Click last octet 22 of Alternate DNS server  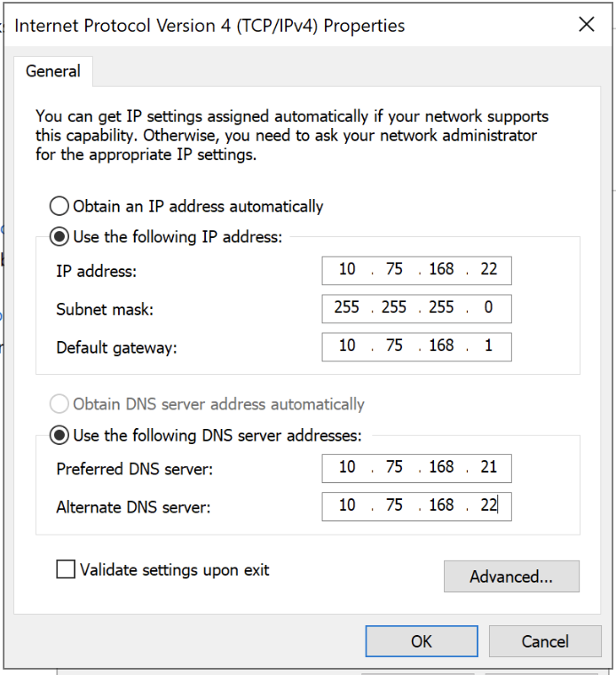pyautogui.click(x=489, y=505)
